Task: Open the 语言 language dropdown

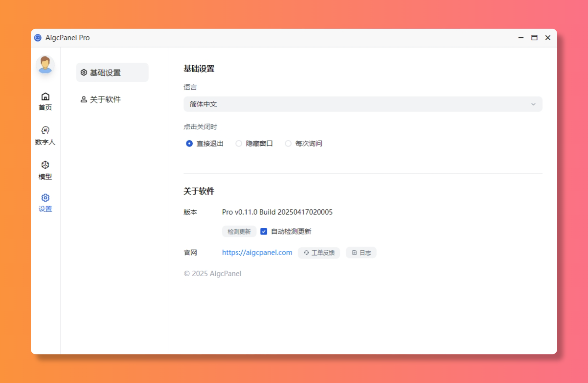Action: (x=533, y=104)
